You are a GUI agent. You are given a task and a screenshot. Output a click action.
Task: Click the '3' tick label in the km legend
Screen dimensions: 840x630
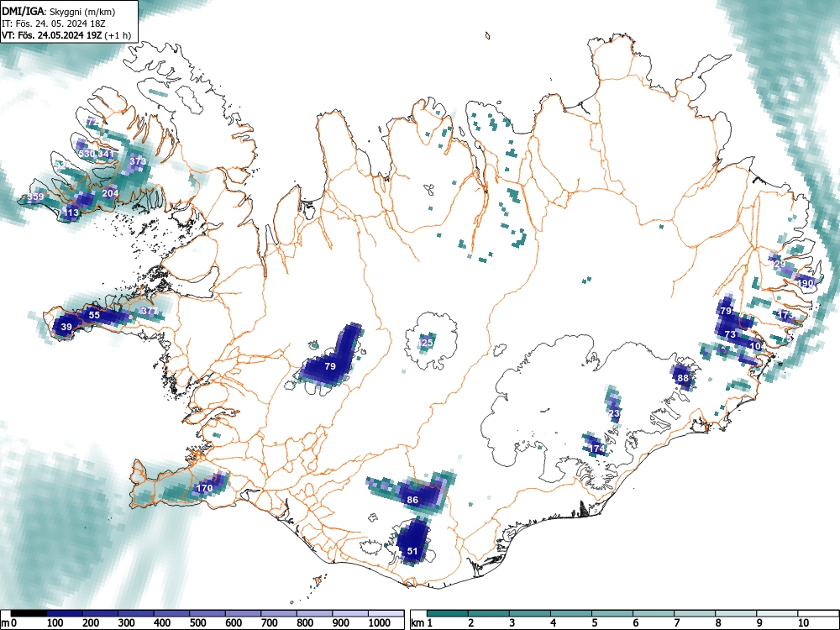point(512,623)
